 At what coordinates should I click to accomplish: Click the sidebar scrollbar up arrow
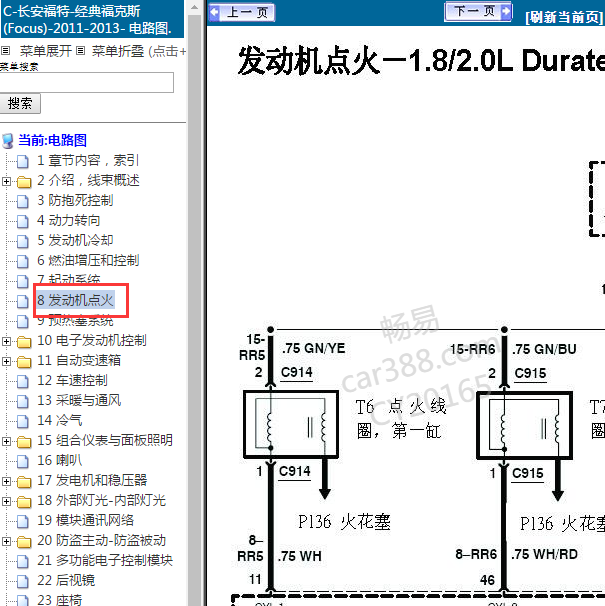coord(194,7)
